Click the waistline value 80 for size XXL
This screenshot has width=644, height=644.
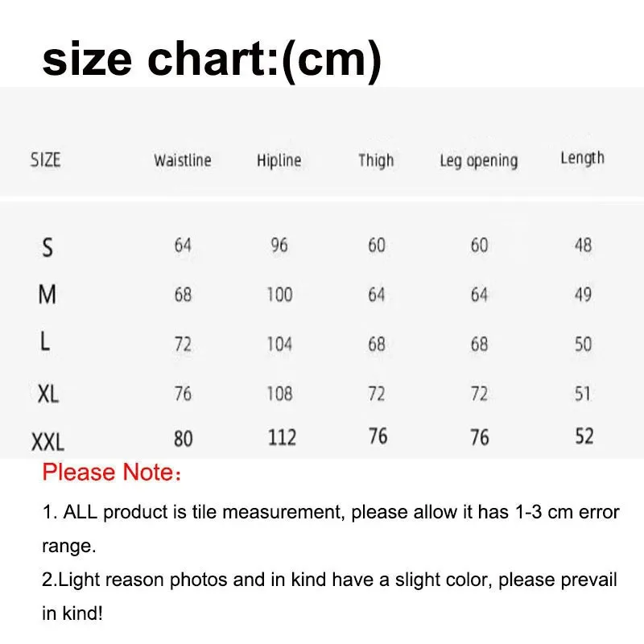[x=183, y=439]
